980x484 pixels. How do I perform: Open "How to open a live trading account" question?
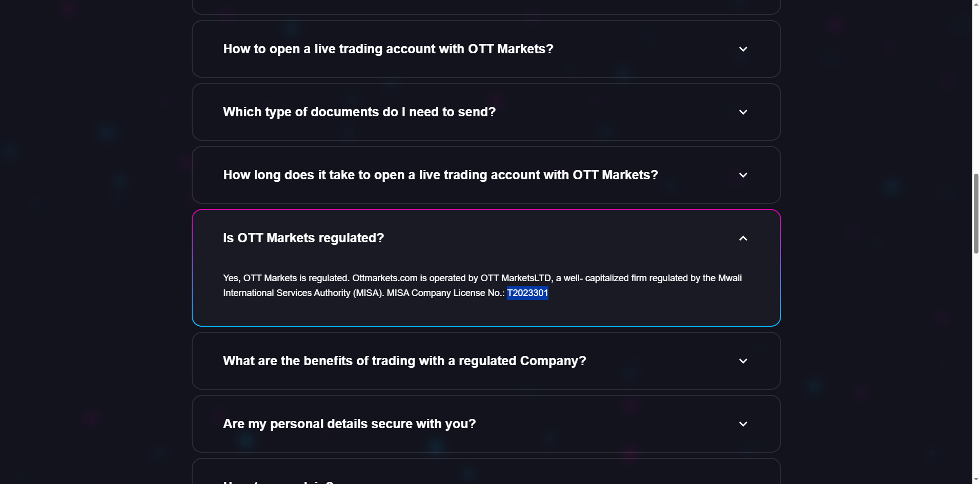click(388, 49)
